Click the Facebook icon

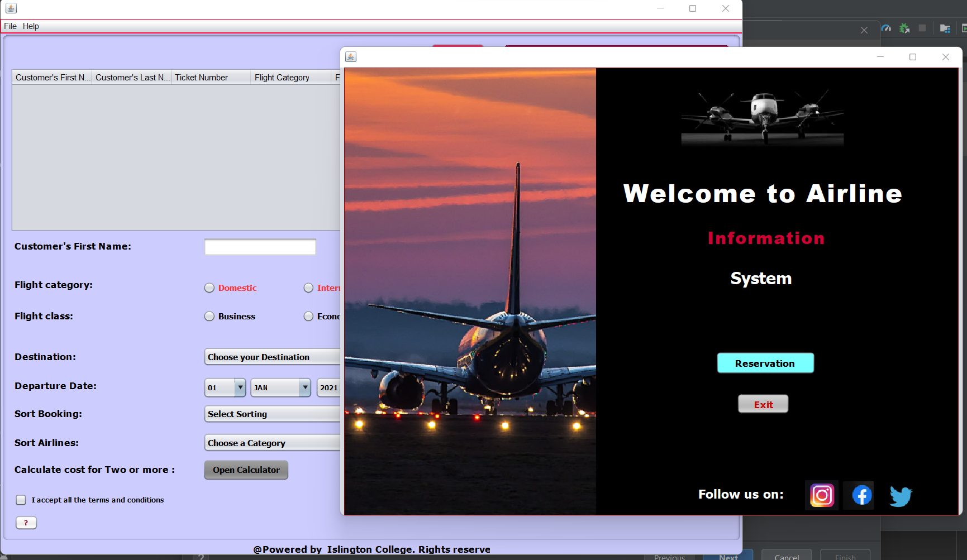tap(859, 495)
